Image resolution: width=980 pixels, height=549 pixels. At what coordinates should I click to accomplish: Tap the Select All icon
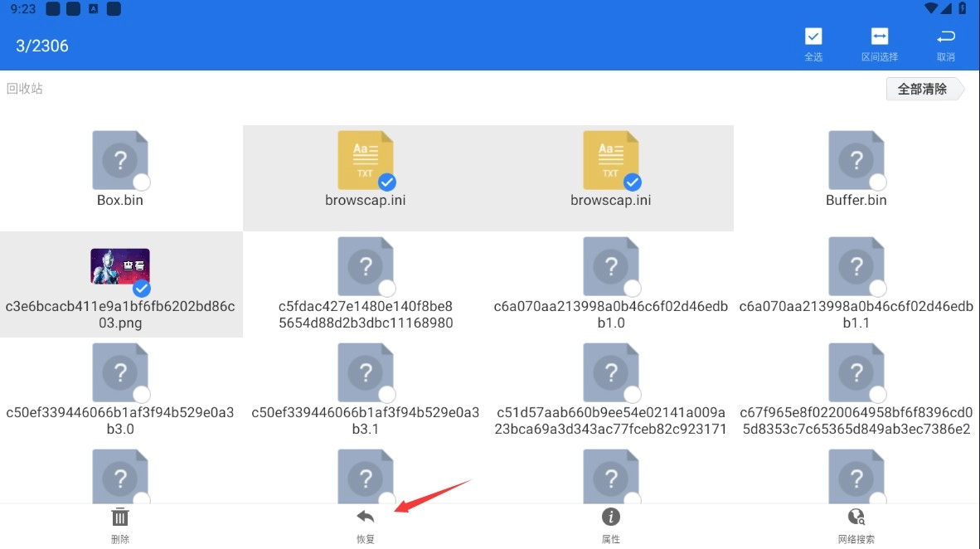click(x=813, y=37)
